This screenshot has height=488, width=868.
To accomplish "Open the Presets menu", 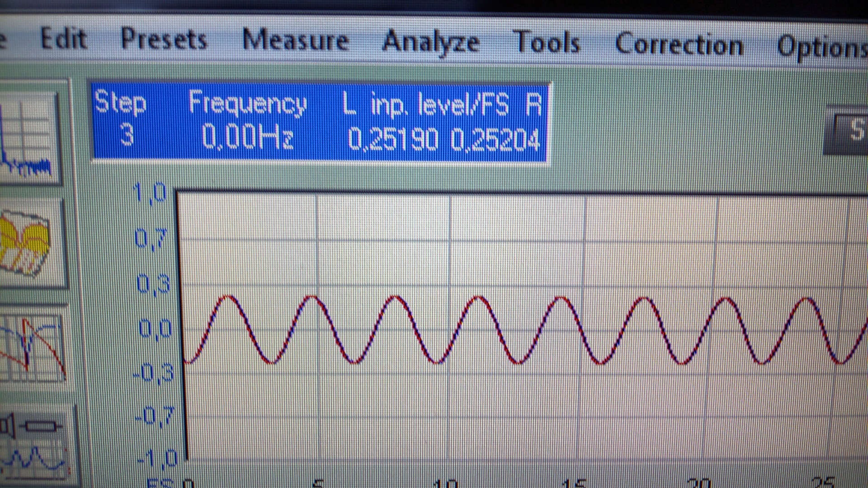I will pos(164,40).
